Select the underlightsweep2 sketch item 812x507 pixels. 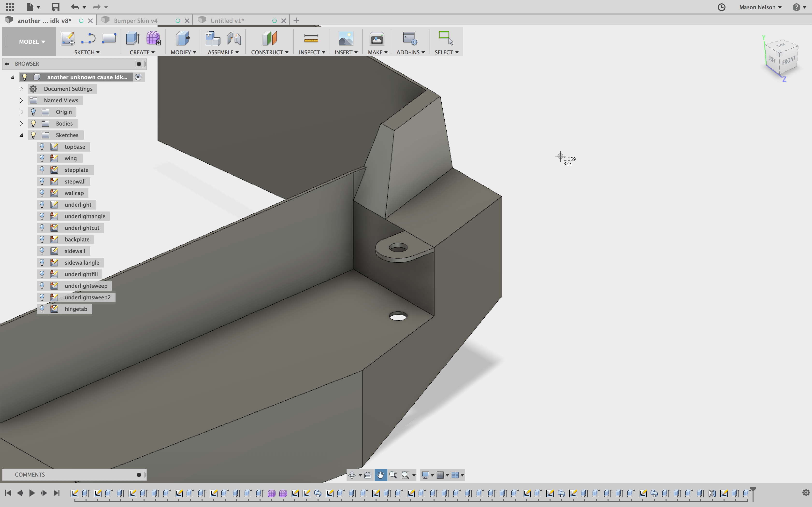click(87, 297)
